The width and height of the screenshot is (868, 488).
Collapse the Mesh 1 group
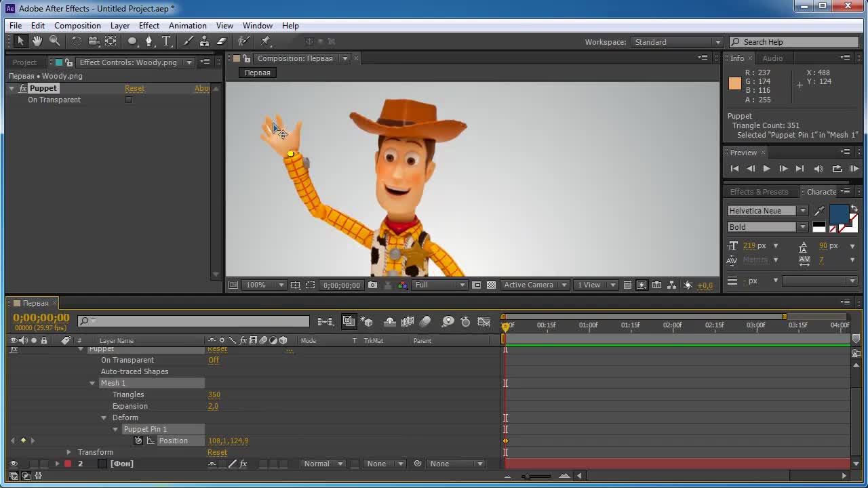click(92, 384)
